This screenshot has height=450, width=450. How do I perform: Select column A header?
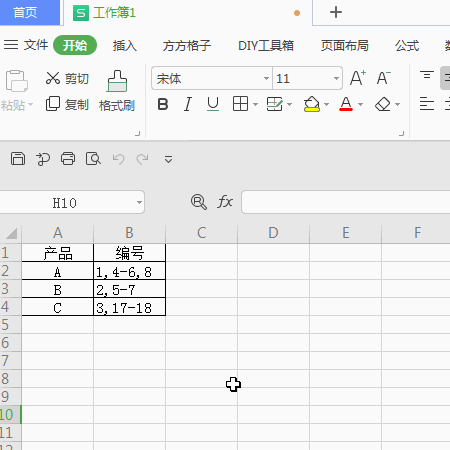[58, 233]
